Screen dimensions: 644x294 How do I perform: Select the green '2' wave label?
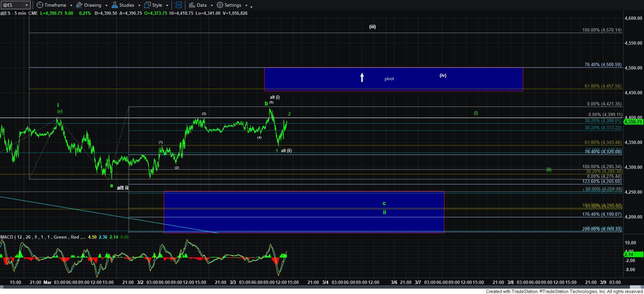[289, 114]
